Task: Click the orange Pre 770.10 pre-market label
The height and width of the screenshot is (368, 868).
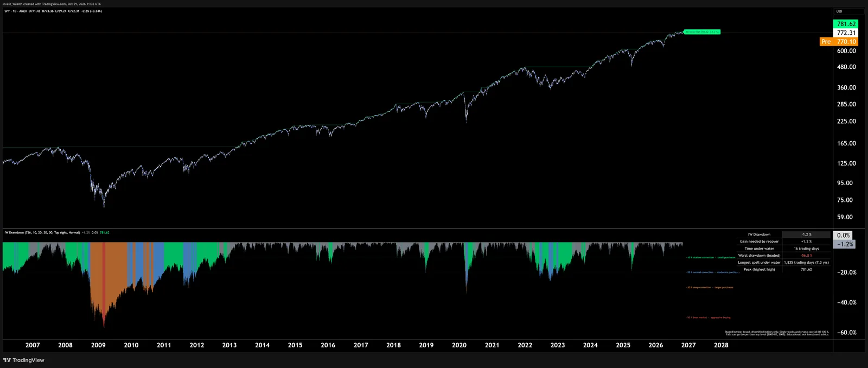Action: (x=839, y=41)
